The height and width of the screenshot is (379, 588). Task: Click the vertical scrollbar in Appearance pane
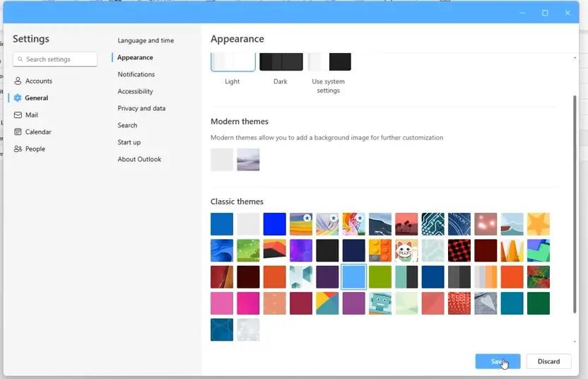(x=575, y=204)
